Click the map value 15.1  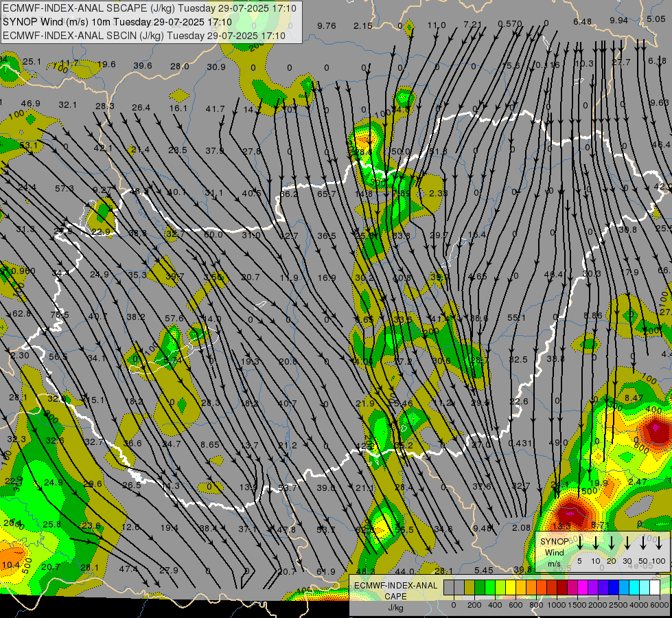tap(95, 400)
